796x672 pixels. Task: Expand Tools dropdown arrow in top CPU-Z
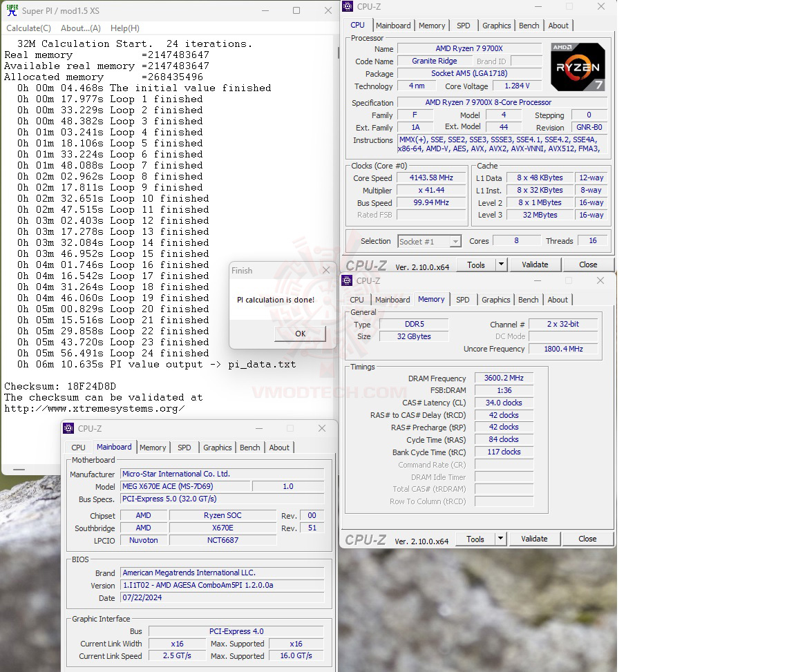point(501,265)
